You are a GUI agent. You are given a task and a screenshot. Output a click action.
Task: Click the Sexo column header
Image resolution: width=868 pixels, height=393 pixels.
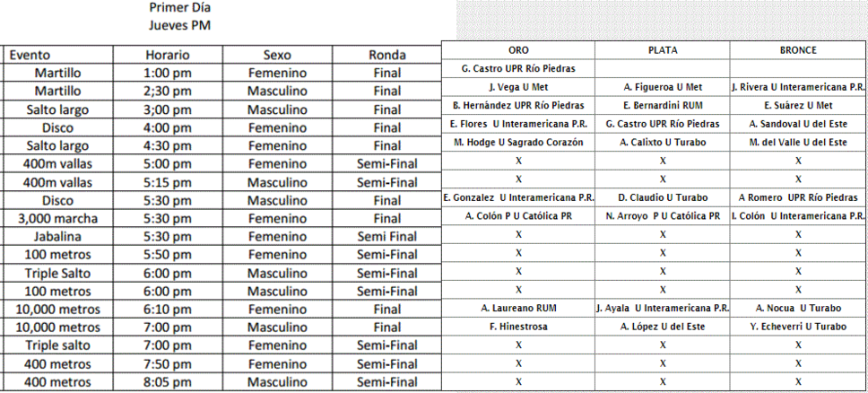coord(277,55)
